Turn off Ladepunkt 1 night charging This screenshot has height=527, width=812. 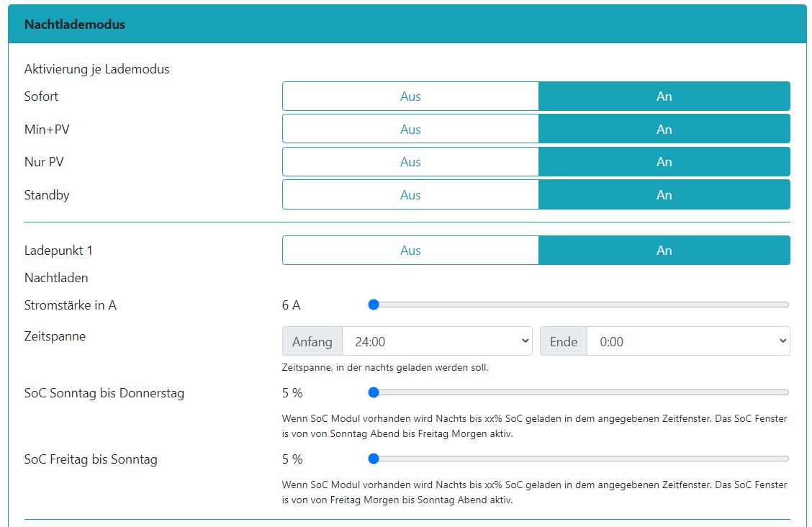tap(410, 251)
